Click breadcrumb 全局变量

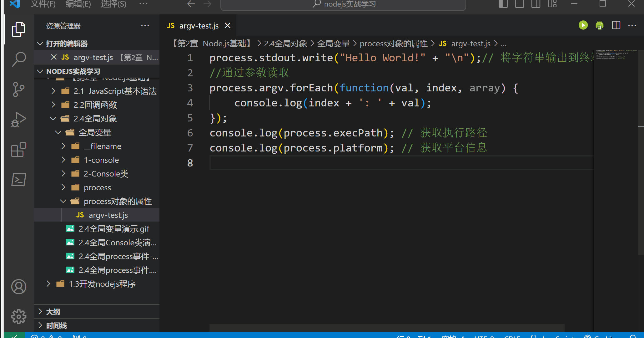[333, 44]
